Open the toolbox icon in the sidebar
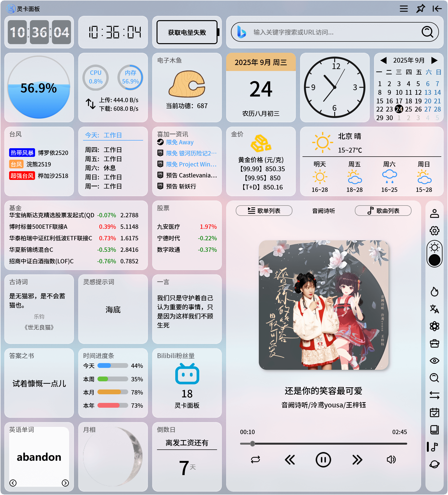Screen dimensions: 448x495 (x=435, y=344)
